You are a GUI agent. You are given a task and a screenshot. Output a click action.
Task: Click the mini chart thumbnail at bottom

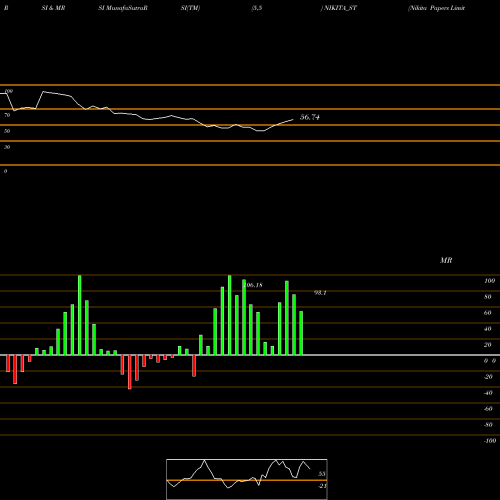coord(247,479)
